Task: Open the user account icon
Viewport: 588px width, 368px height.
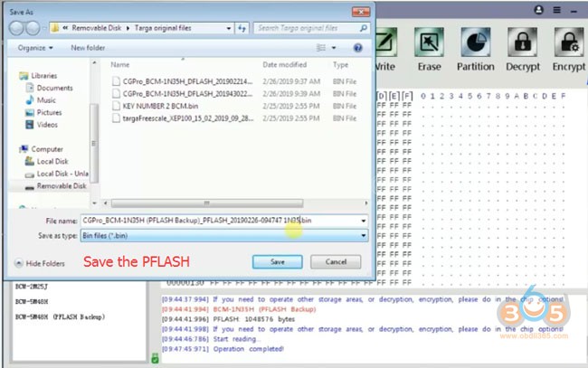Action: point(539,10)
